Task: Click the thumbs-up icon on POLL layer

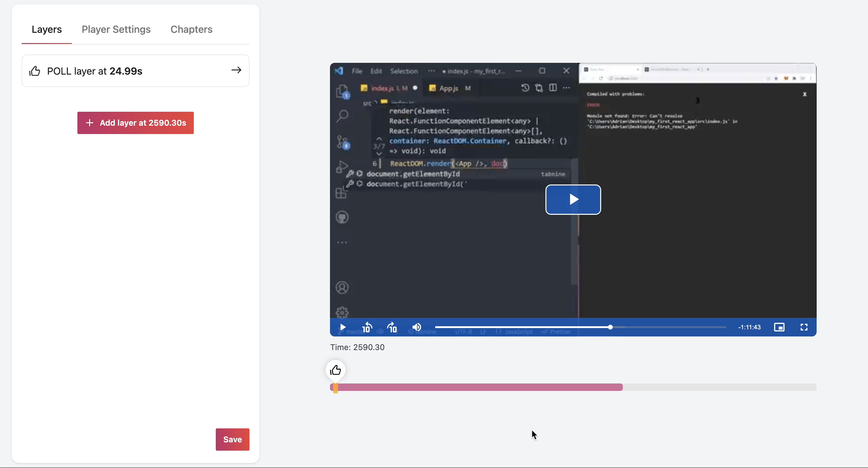Action: [x=35, y=71]
